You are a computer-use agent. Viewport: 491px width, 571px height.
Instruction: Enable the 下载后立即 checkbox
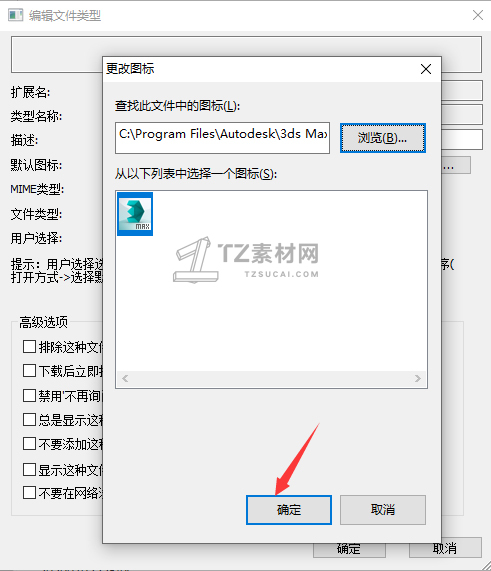click(29, 371)
